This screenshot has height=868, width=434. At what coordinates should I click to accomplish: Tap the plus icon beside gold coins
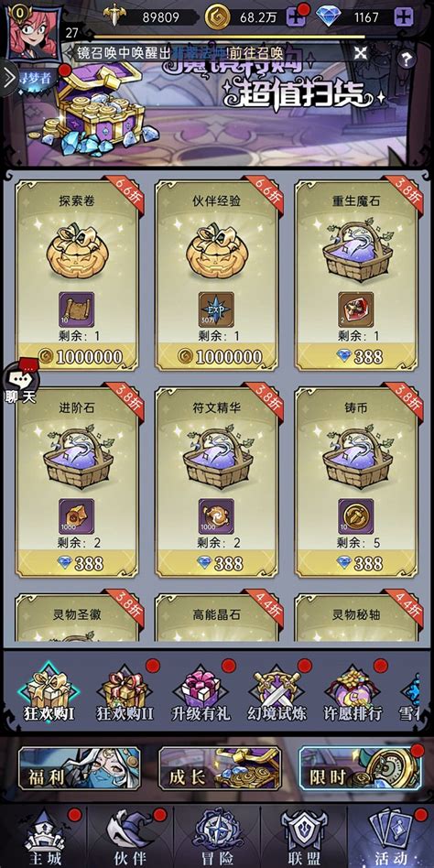tap(296, 17)
